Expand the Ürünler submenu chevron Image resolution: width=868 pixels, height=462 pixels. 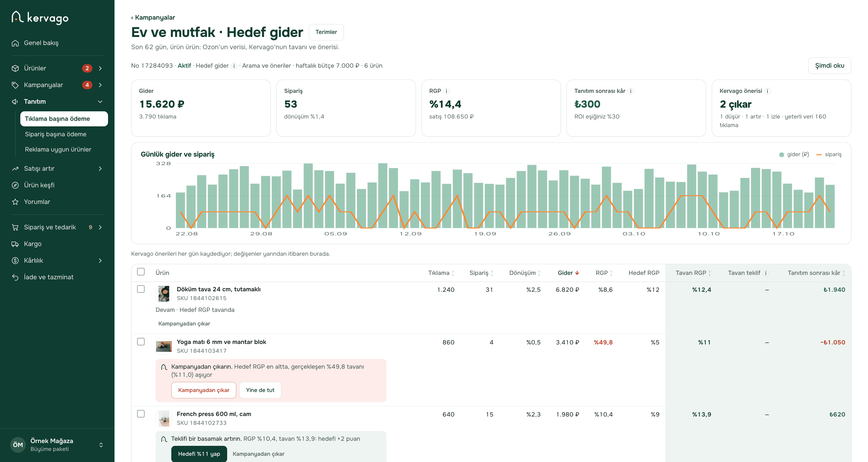[x=100, y=68]
